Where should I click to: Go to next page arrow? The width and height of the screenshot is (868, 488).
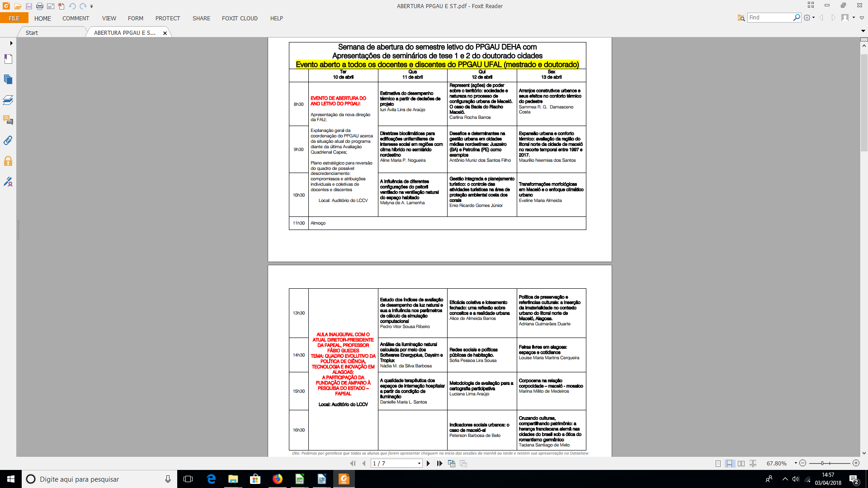(x=428, y=464)
